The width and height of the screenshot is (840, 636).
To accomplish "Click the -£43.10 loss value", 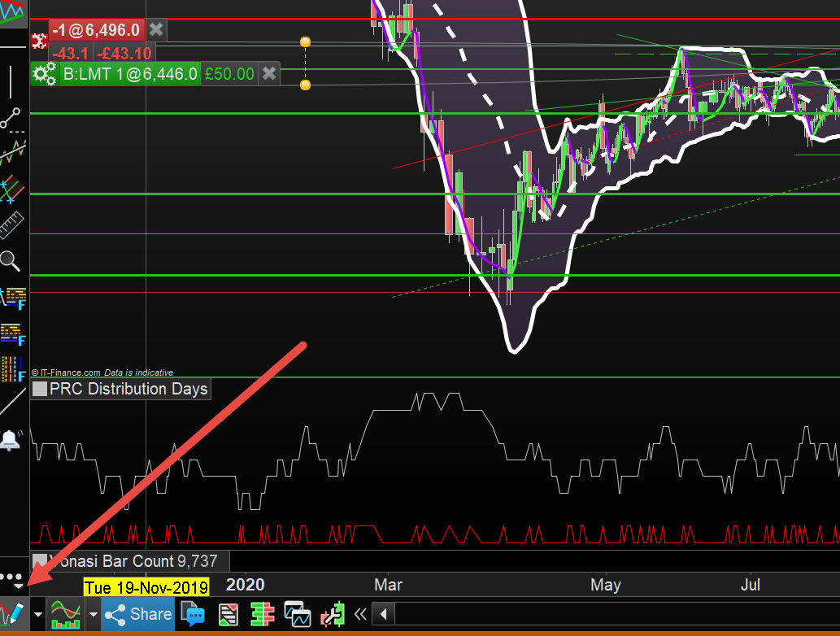I will [124, 54].
